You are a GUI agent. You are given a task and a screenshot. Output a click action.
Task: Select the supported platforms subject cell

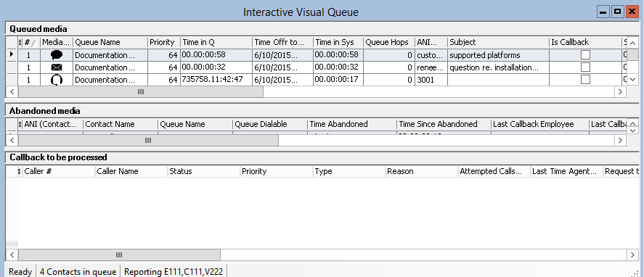[x=498, y=55]
